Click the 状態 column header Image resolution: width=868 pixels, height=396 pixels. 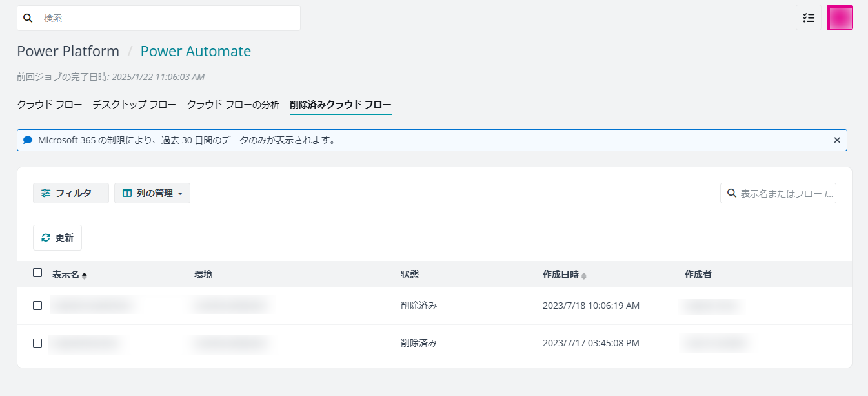[410, 275]
